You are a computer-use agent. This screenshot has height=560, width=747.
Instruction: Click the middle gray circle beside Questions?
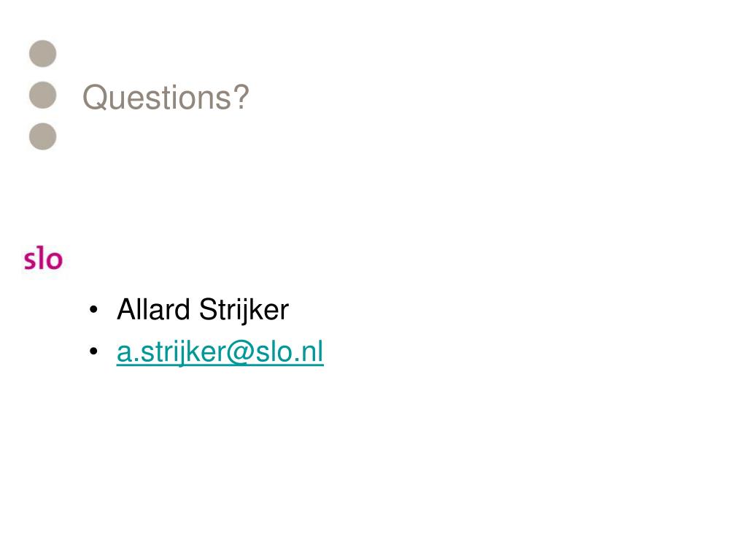[x=43, y=95]
